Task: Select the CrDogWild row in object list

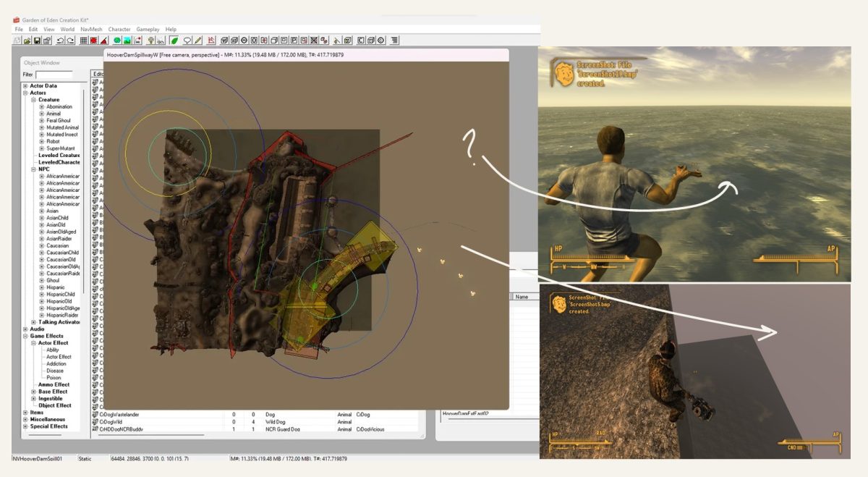Action: pos(255,421)
